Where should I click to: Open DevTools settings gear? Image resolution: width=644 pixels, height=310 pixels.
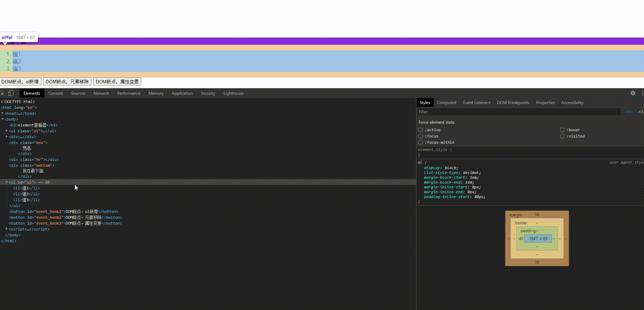[x=633, y=93]
